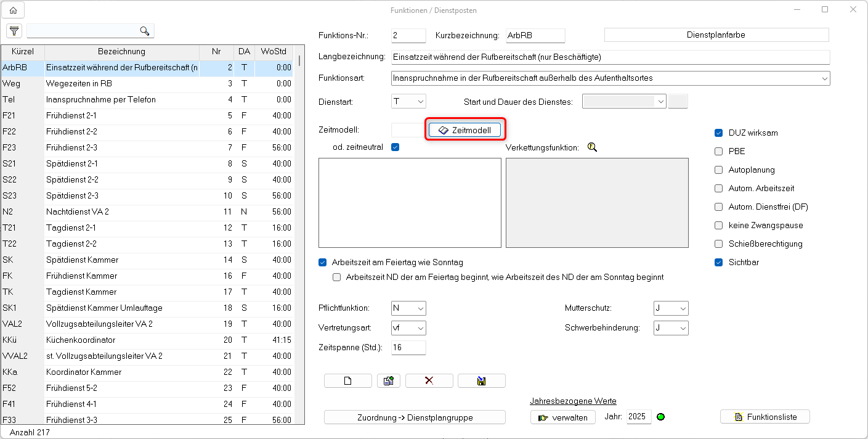Screen dimensions: 868x439
Task: Expand the Dienstart dropdown
Action: click(420, 102)
